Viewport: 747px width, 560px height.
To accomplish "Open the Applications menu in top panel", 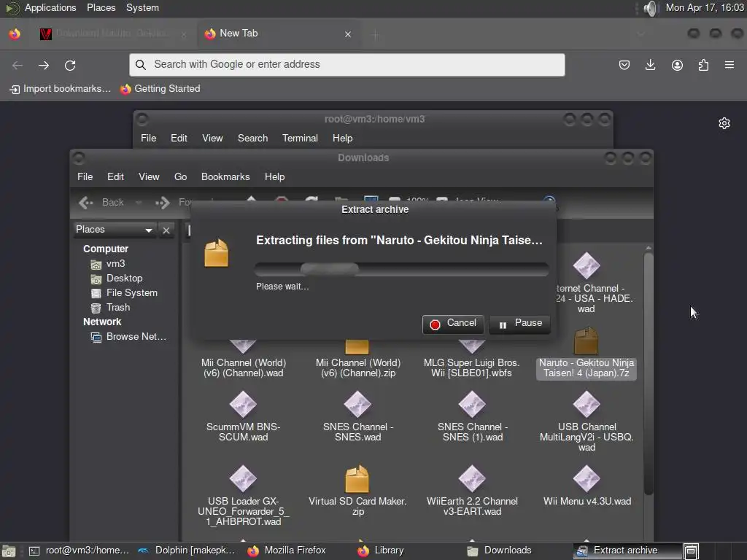I will [50, 7].
